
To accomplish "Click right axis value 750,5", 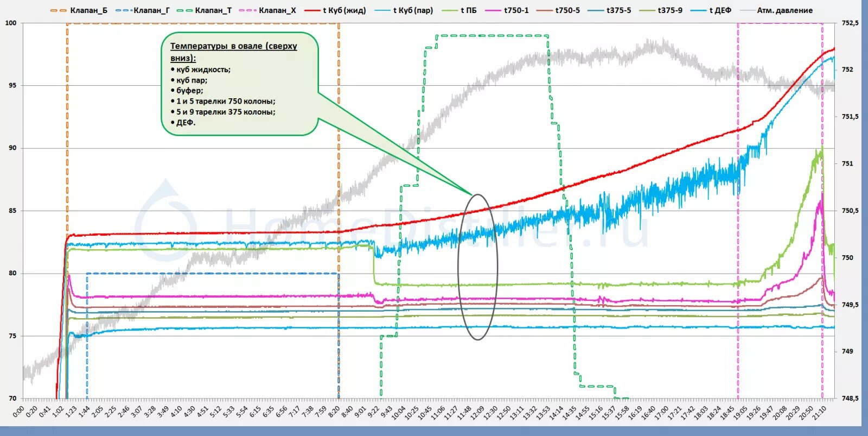I will point(850,211).
